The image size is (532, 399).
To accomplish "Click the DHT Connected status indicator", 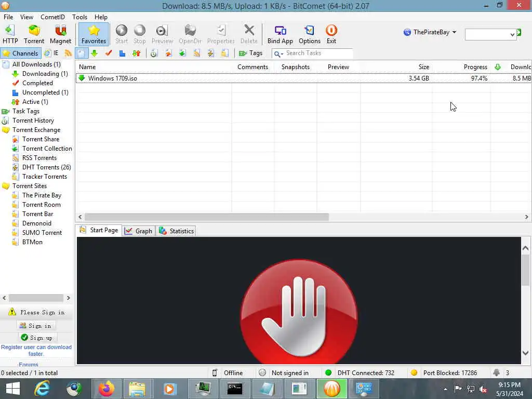I will (360, 373).
